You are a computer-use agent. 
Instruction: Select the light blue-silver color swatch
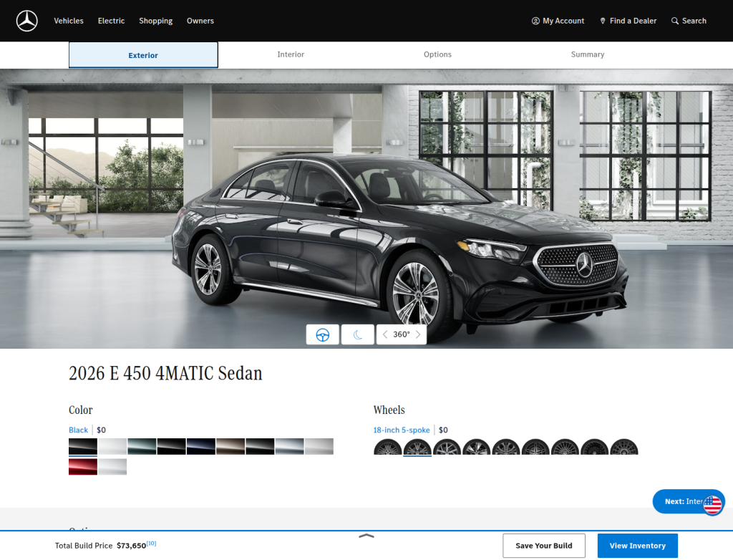(289, 446)
